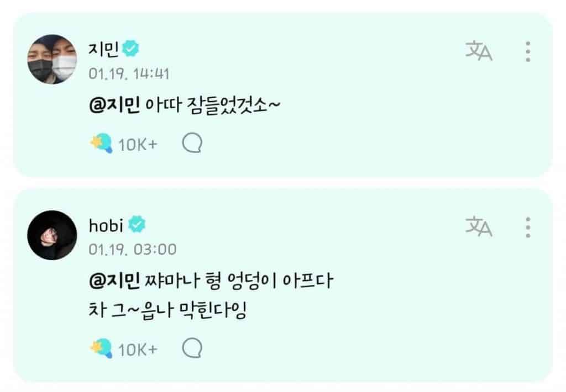
Task: Open comments on 지민's post
Action: tap(192, 144)
